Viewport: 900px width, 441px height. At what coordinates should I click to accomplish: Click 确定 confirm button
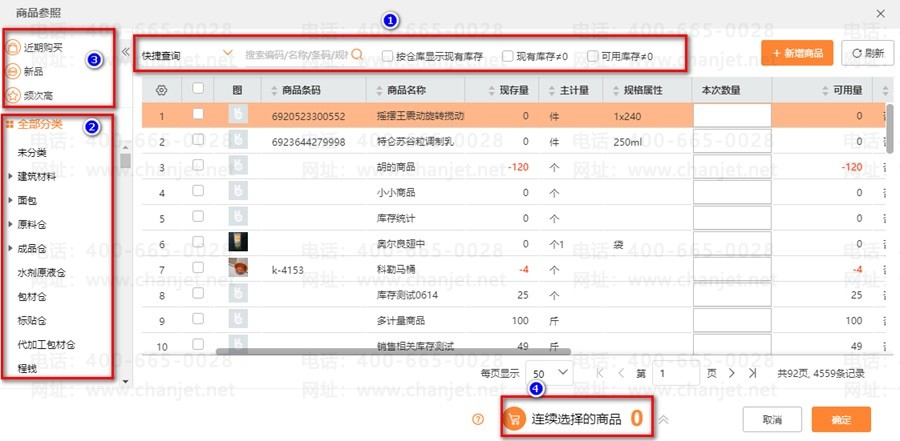[841, 419]
